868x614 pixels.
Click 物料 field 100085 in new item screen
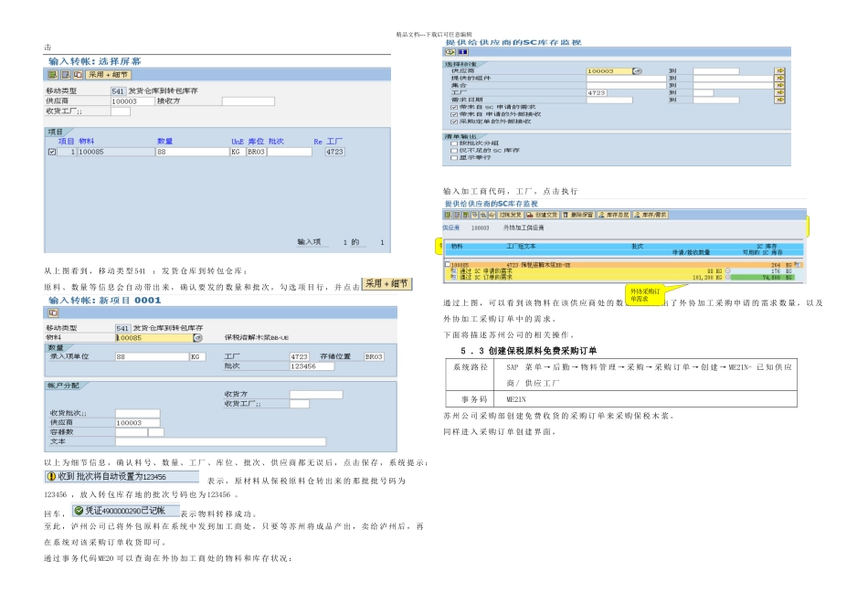153,338
